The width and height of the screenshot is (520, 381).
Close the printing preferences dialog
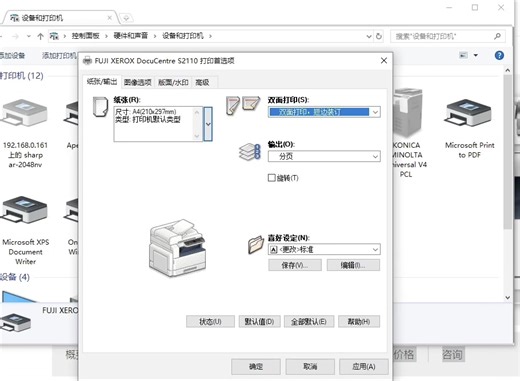tap(384, 61)
